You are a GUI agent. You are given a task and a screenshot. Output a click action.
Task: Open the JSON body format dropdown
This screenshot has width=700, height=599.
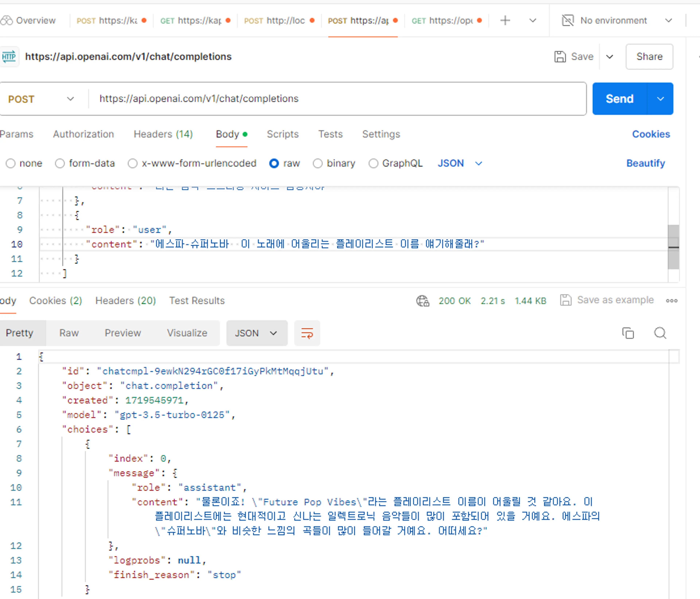point(460,164)
